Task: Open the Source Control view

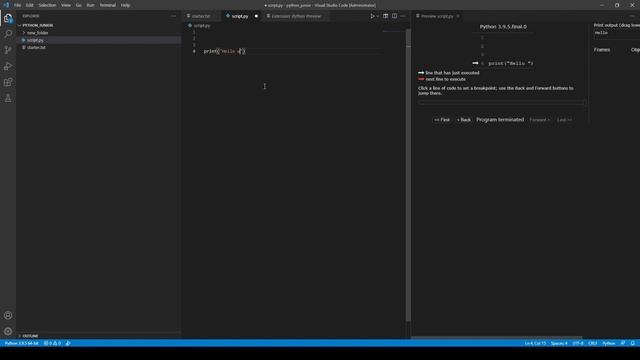Action: click(x=8, y=50)
